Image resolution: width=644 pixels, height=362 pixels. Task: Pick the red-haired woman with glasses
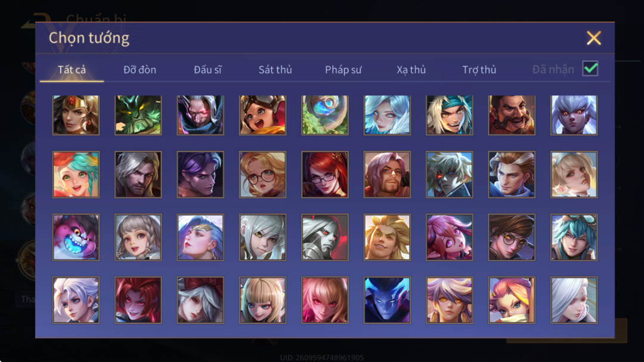(x=325, y=175)
